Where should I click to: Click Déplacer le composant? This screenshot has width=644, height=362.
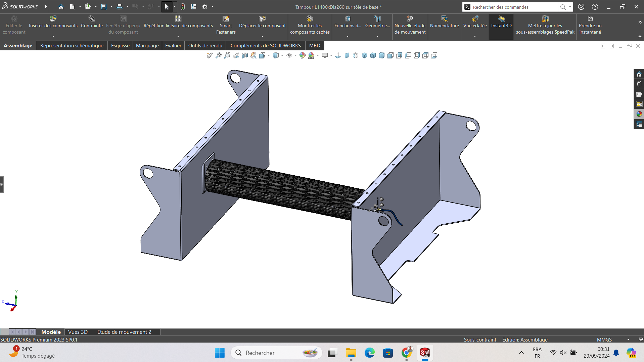tap(262, 22)
